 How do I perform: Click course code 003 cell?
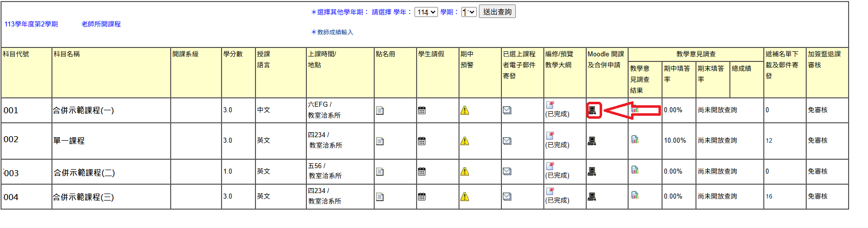point(26,172)
